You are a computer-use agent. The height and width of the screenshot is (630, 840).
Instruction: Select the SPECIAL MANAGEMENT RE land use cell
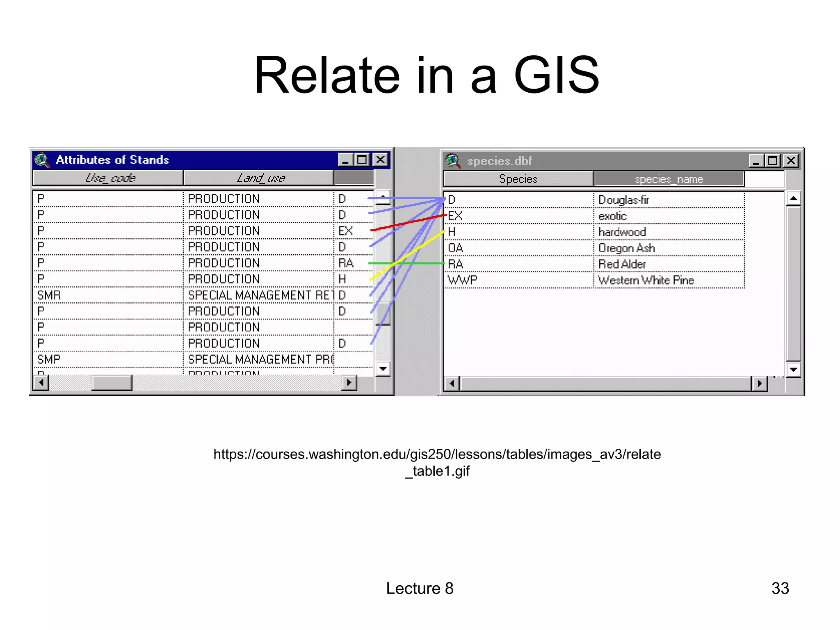coord(259,295)
